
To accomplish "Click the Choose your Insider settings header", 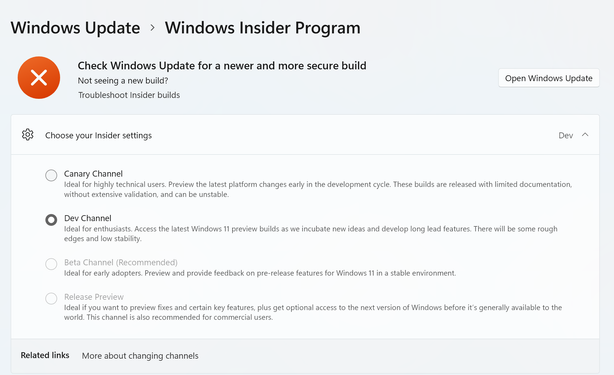I will [305, 135].
